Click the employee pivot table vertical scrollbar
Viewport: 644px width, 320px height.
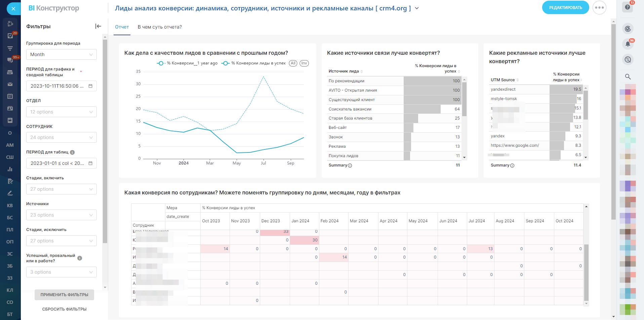pyautogui.click(x=586, y=272)
